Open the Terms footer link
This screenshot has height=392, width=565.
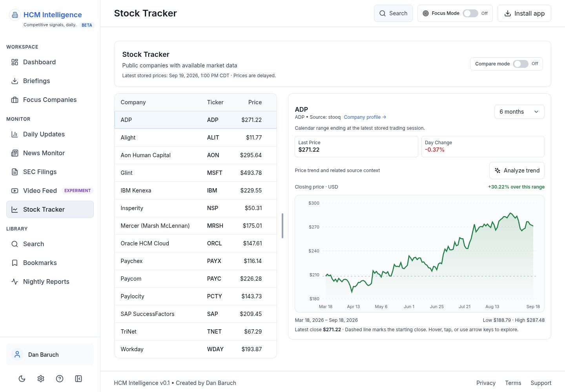click(x=513, y=383)
